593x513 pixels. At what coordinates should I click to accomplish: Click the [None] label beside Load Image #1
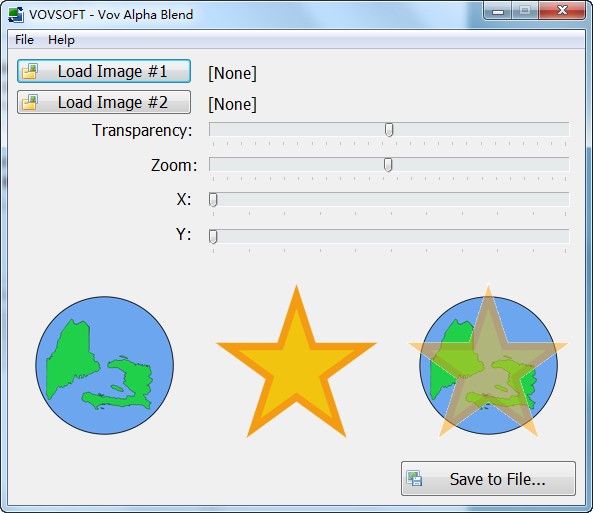[232, 73]
